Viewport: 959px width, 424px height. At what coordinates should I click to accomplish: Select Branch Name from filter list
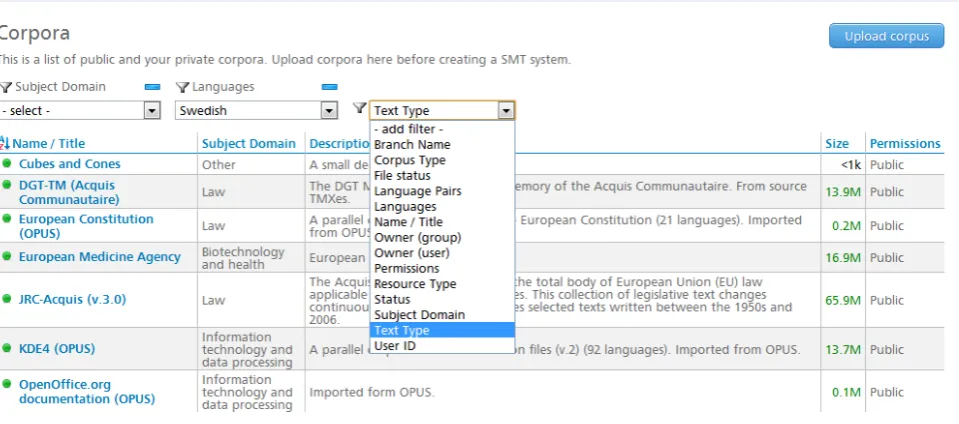click(442, 144)
